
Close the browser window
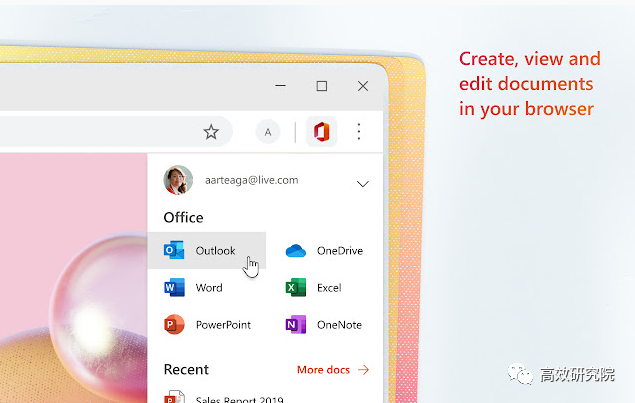[363, 86]
